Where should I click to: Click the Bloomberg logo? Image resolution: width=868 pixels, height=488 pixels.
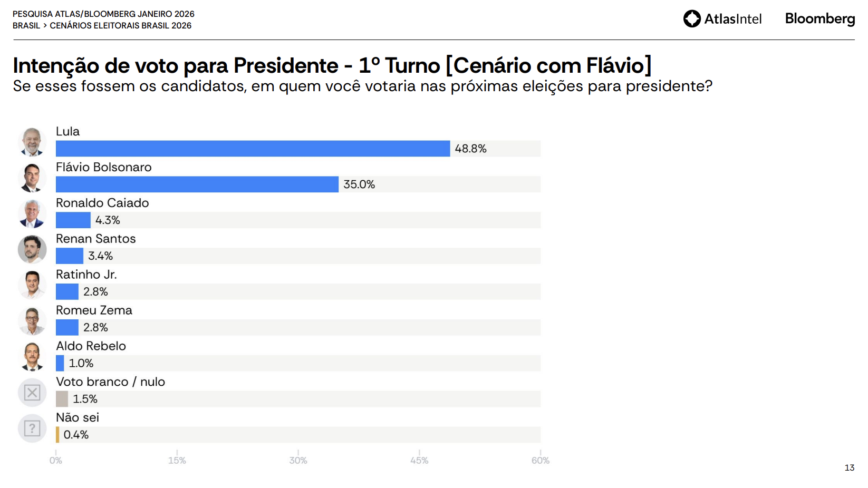coord(819,19)
